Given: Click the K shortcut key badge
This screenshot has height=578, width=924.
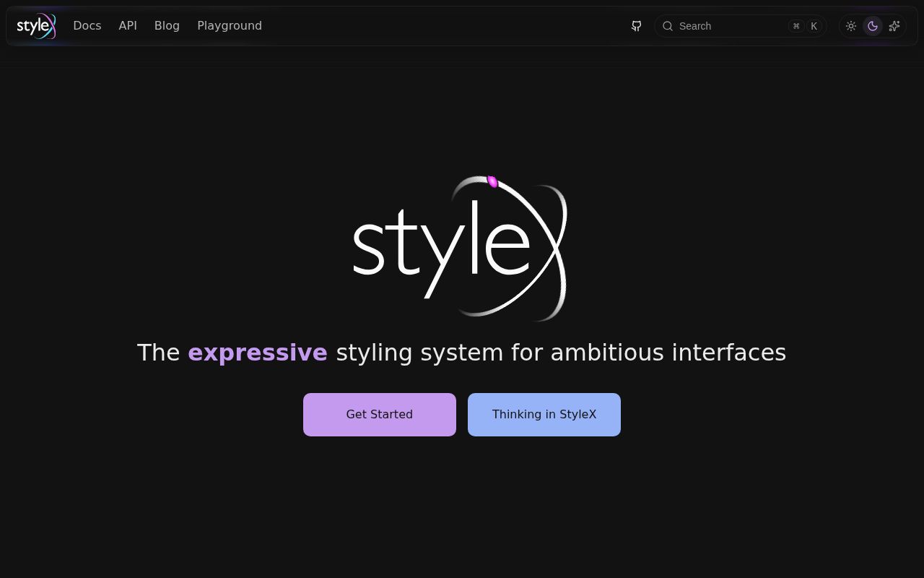Looking at the screenshot, I should (814, 26).
